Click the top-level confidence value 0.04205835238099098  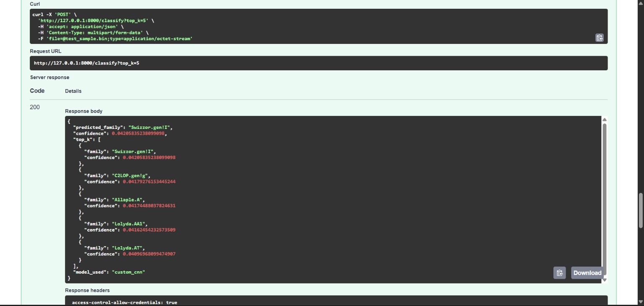pyautogui.click(x=139, y=134)
